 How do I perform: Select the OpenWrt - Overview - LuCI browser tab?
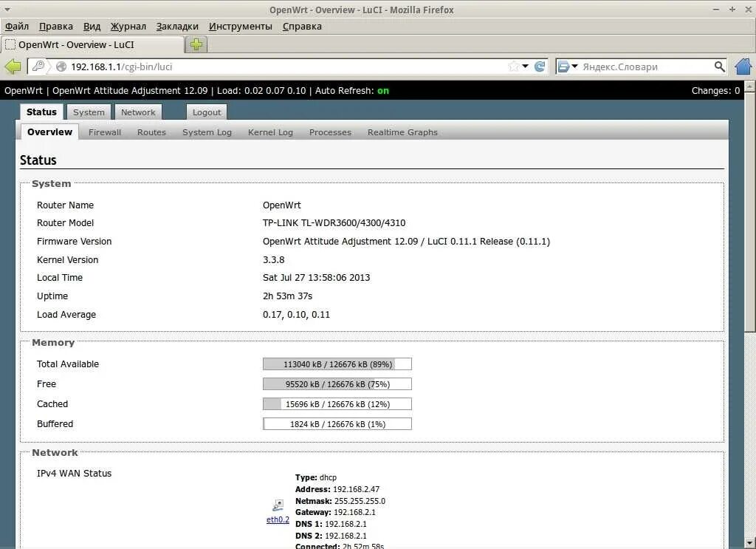point(93,45)
